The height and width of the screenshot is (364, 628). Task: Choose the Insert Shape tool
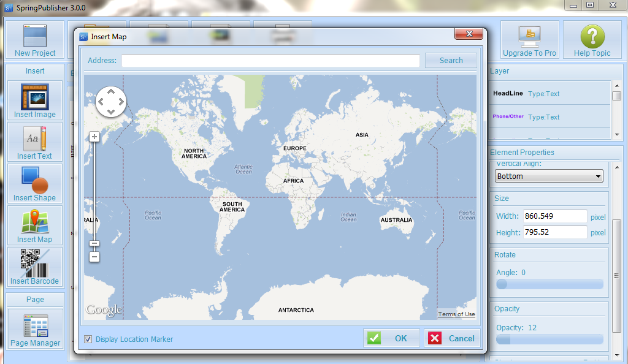[x=35, y=184]
